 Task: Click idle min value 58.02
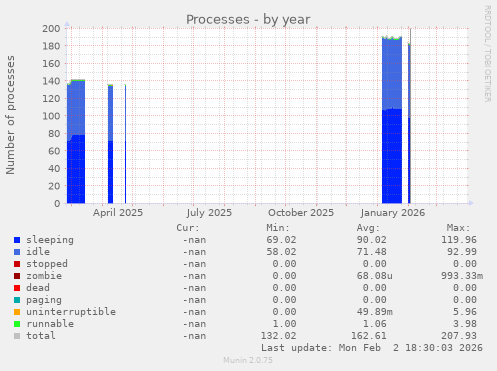click(x=281, y=252)
